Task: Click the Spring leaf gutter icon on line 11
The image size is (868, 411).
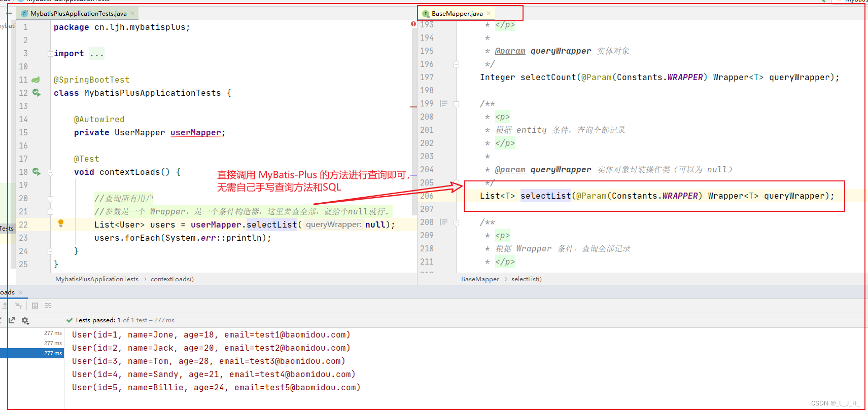Action: point(36,80)
